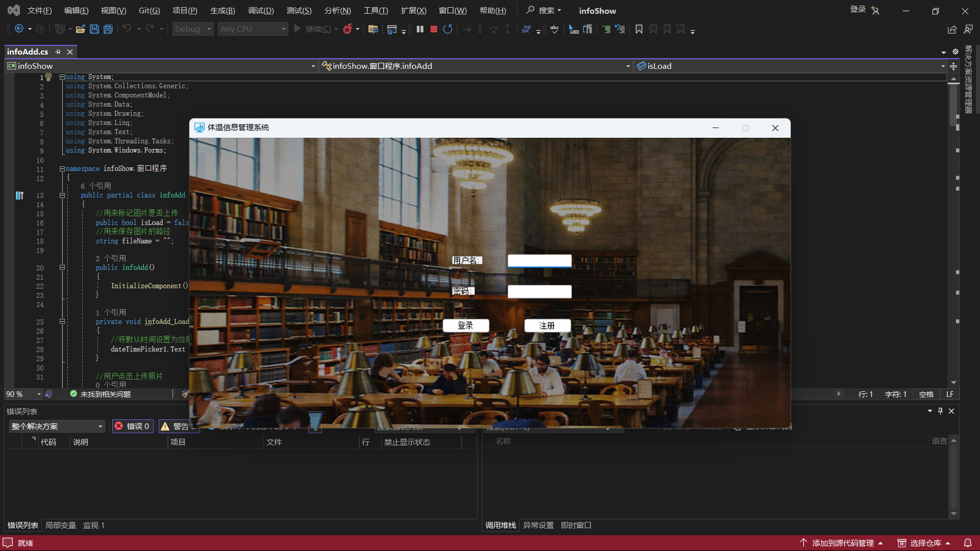The image size is (980, 551).
Task: Click the lightbulb quick actions on line 1
Action: 48,77
